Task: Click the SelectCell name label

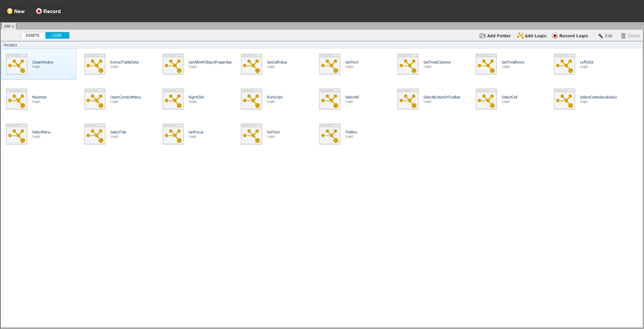Action: tap(509, 97)
